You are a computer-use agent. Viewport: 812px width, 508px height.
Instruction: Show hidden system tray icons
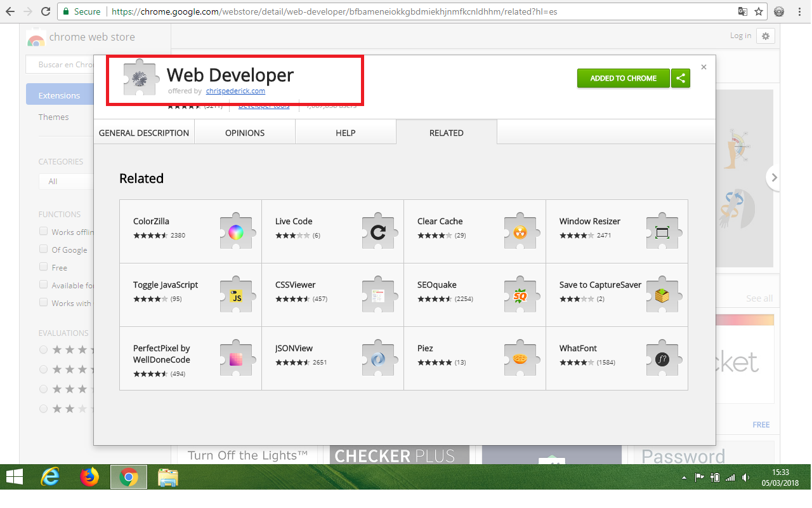click(x=684, y=478)
